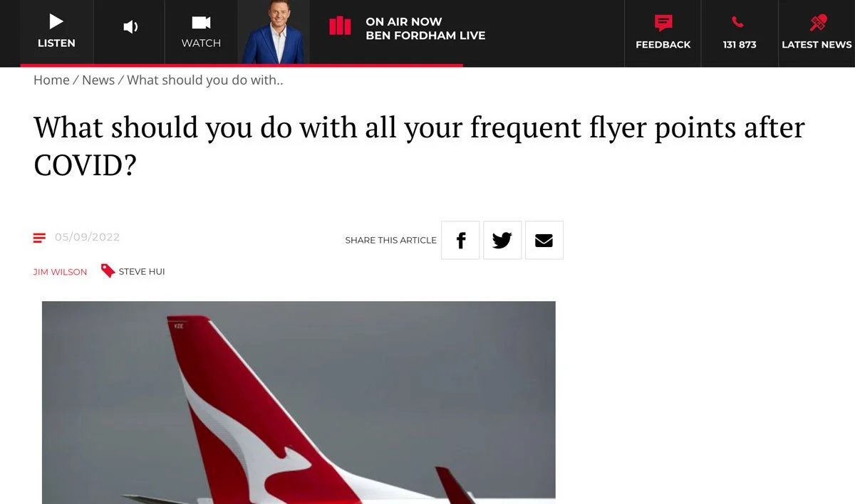
Task: Click the Qantas tail article image
Action: [299, 402]
